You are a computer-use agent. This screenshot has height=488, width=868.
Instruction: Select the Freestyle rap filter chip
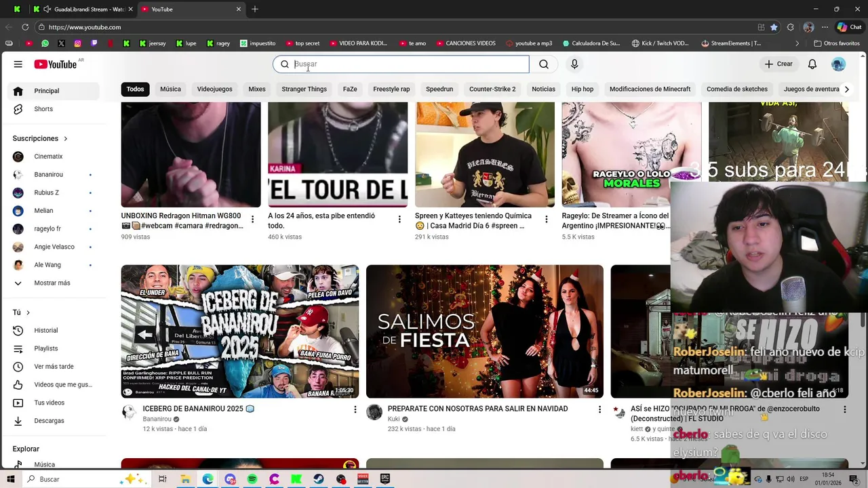pyautogui.click(x=391, y=89)
